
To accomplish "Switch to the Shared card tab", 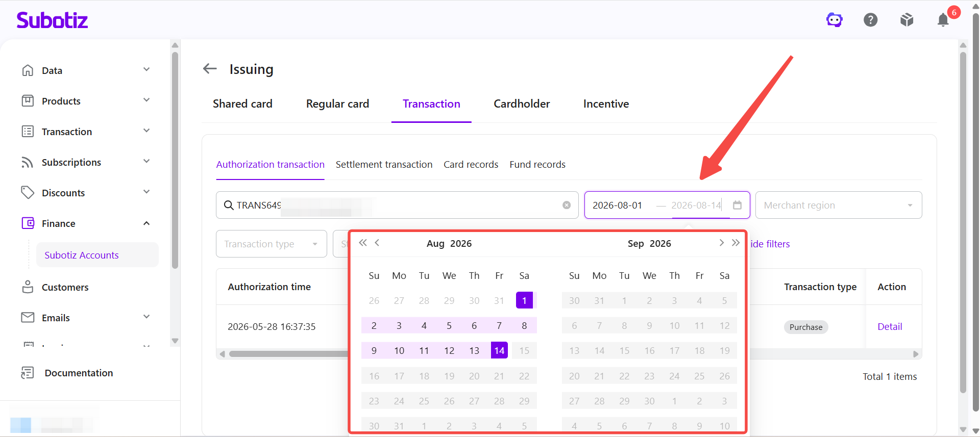I will (x=242, y=104).
